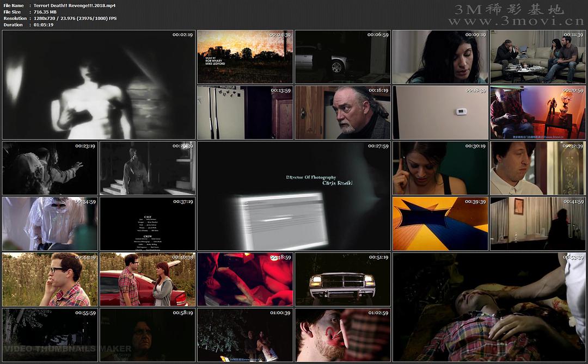Screen dimensions: 588x364
Task: Open the large black-and-white thumbnail at 00:02:19
Action: 99,85
